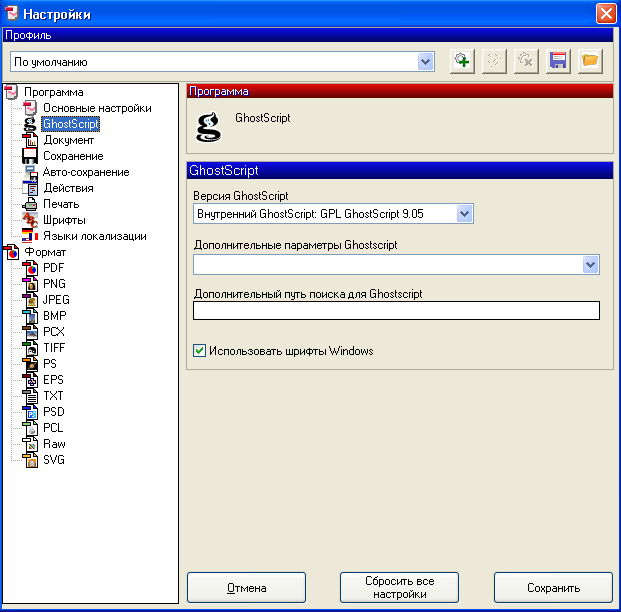Click the Сохранение floppy icon in tree
The width and height of the screenshot is (621, 612).
click(30, 156)
